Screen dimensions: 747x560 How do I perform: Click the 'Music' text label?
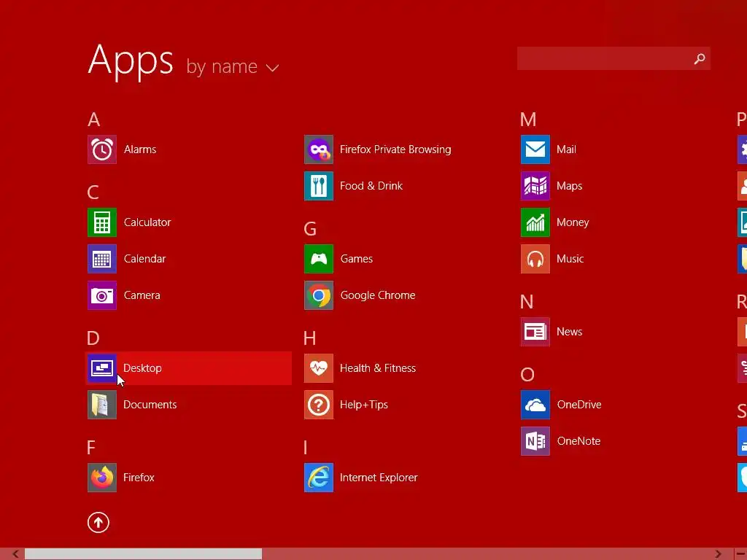tap(570, 259)
